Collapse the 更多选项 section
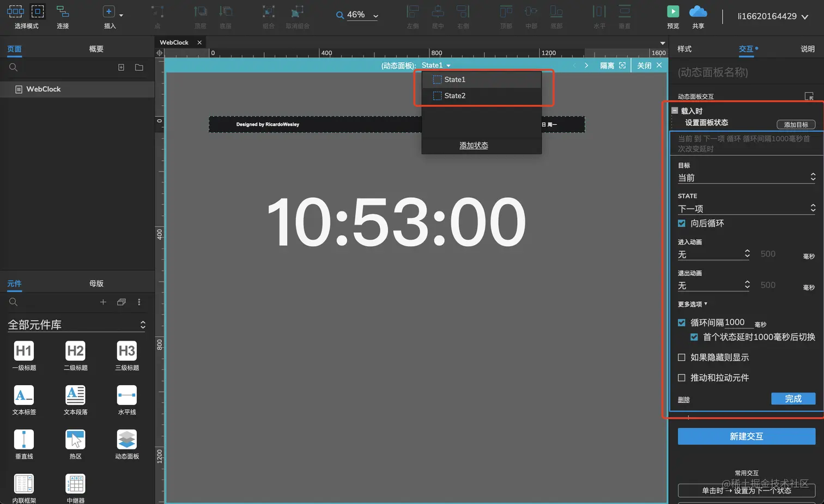This screenshot has width=824, height=504. 693,304
